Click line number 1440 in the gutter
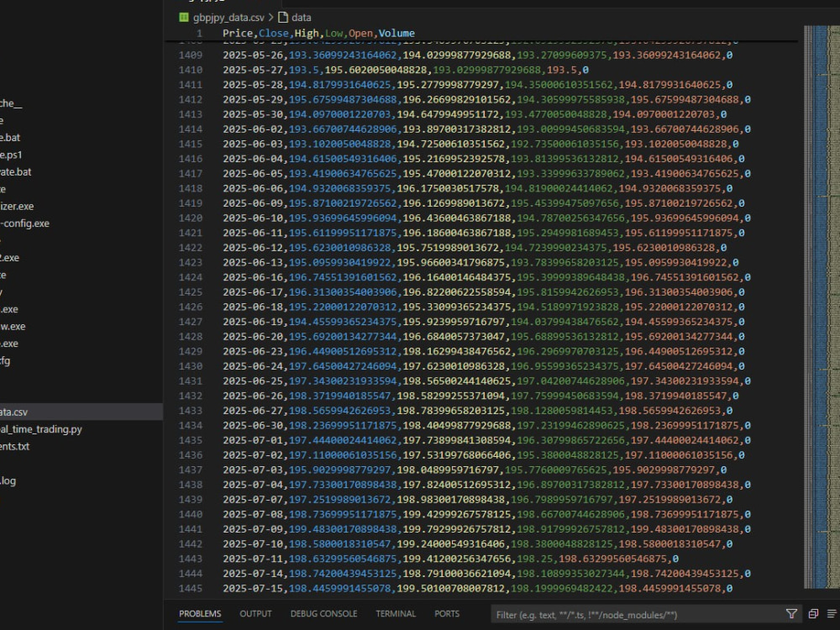The image size is (840, 630). pyautogui.click(x=190, y=514)
